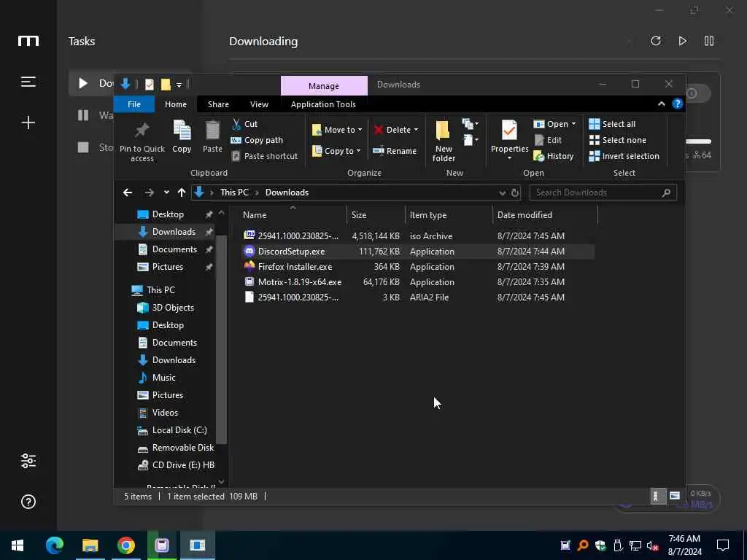Open Motrix task list menu icon

click(x=28, y=82)
